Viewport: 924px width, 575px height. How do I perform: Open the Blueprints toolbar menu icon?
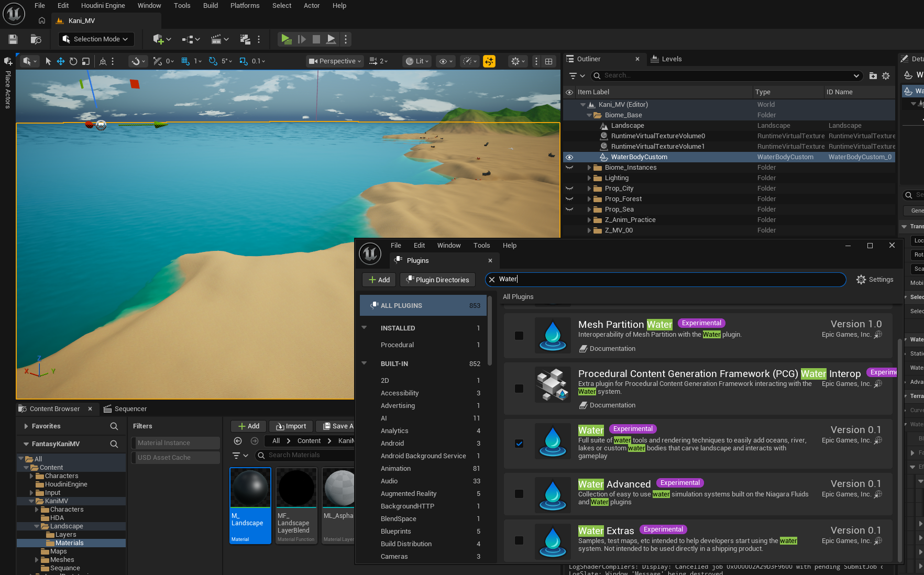coord(191,39)
